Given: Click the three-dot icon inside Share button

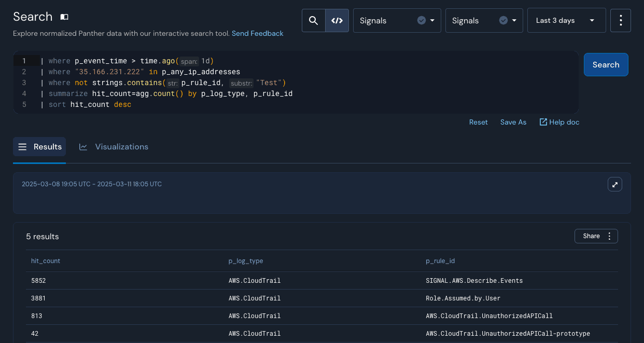Looking at the screenshot, I should click(x=609, y=236).
